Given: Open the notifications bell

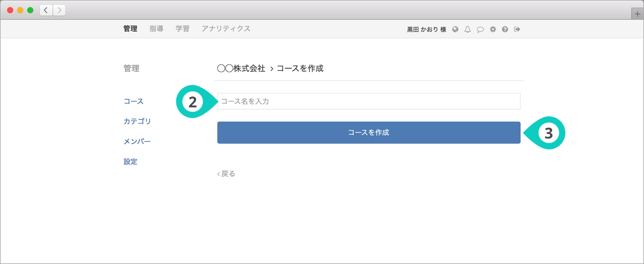Looking at the screenshot, I should [x=468, y=29].
